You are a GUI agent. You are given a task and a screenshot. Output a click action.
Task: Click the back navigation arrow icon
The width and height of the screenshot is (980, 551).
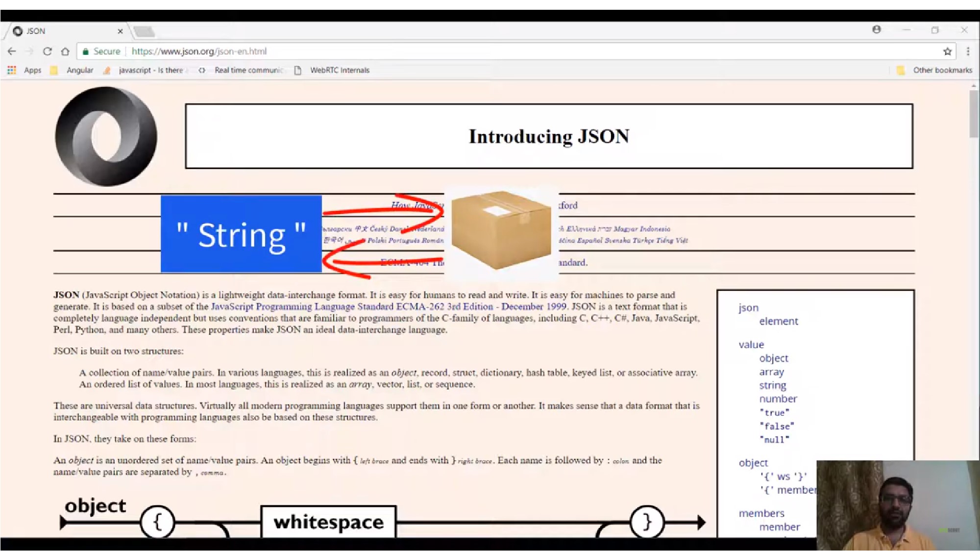tap(13, 51)
